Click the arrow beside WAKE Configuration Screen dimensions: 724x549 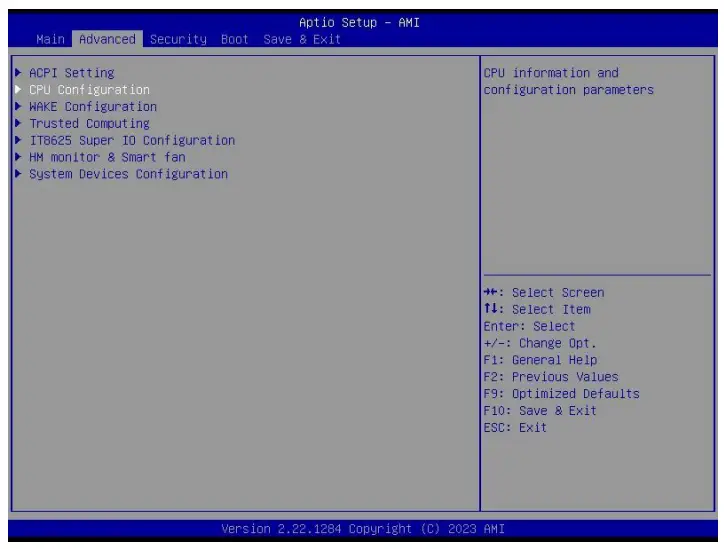point(18,106)
